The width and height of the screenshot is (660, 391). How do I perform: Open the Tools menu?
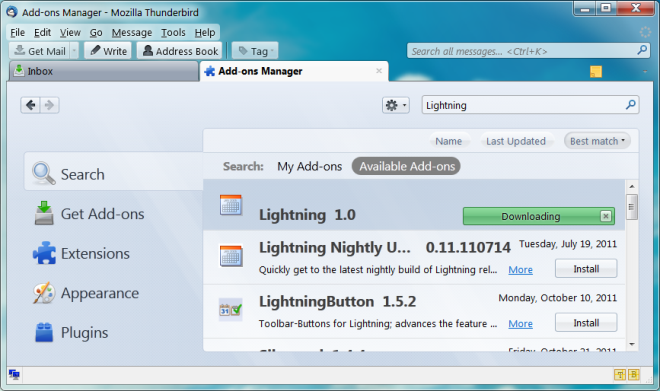point(173,32)
